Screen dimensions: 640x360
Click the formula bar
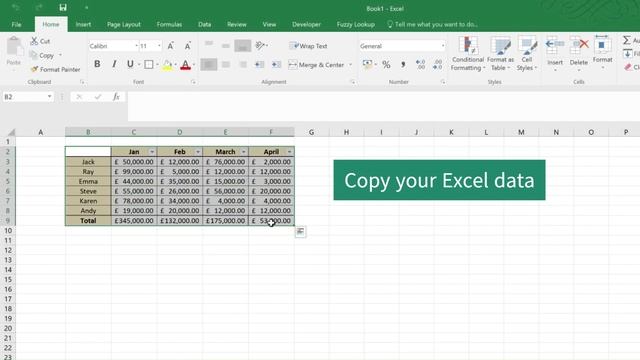pyautogui.click(x=383, y=106)
